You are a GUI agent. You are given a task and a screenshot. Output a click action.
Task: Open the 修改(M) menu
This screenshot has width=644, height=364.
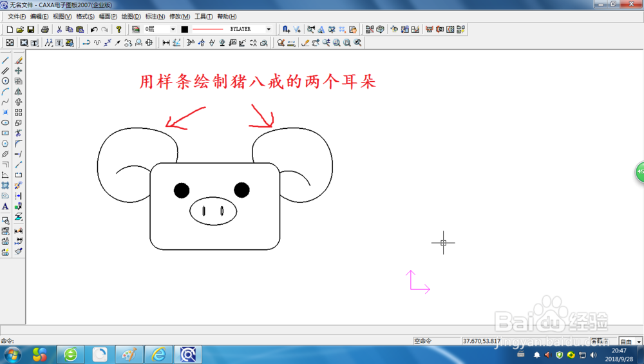pyautogui.click(x=180, y=17)
